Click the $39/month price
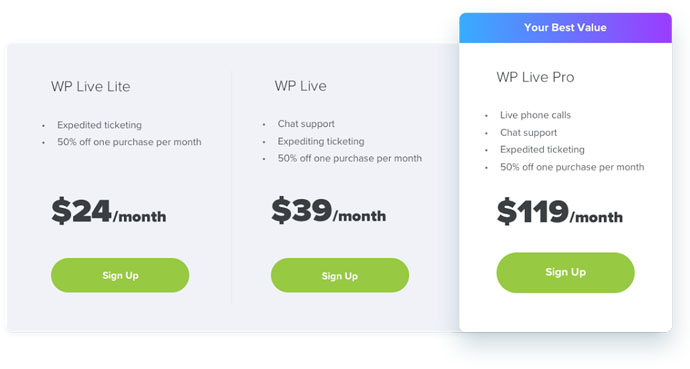 coord(329,211)
